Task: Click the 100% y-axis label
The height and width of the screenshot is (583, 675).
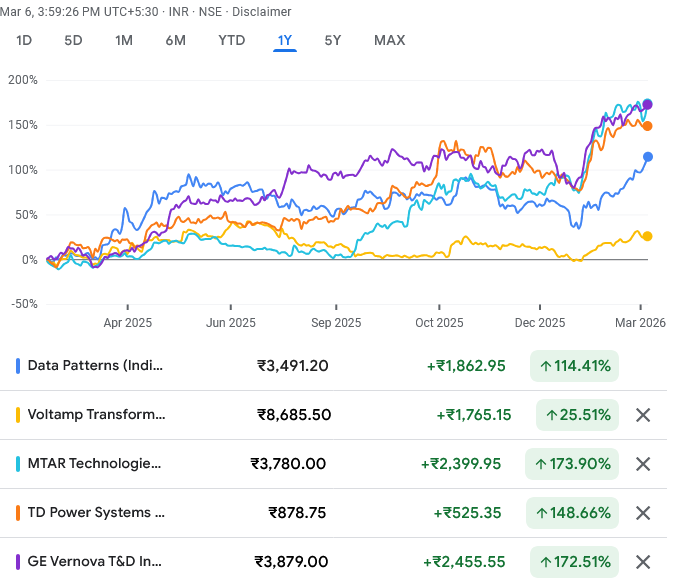Action: (23, 170)
